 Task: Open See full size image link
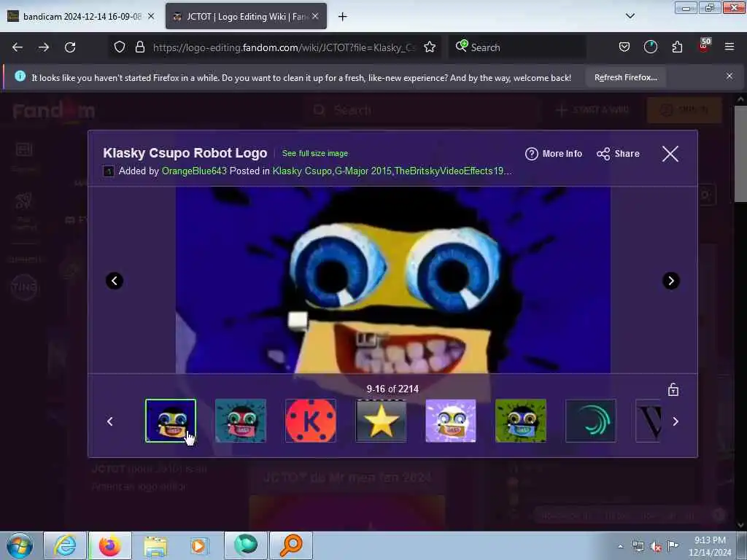(315, 153)
